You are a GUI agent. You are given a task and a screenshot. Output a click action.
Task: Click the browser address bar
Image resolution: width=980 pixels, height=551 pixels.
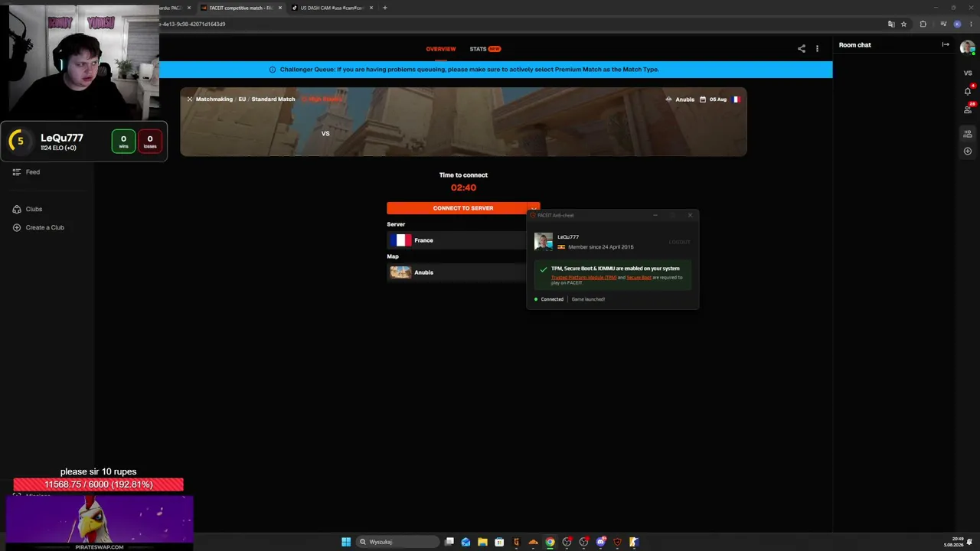click(x=521, y=24)
